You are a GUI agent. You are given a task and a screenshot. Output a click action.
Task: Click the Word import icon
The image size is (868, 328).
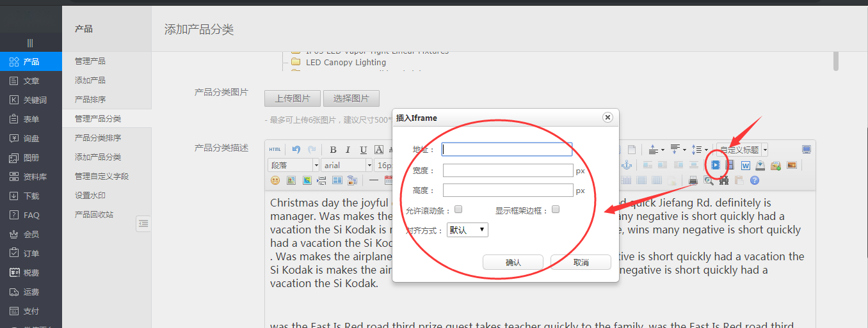coord(745,165)
